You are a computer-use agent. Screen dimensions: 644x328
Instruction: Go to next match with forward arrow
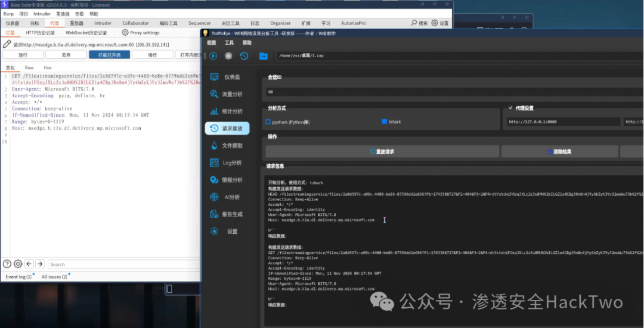pos(40,264)
